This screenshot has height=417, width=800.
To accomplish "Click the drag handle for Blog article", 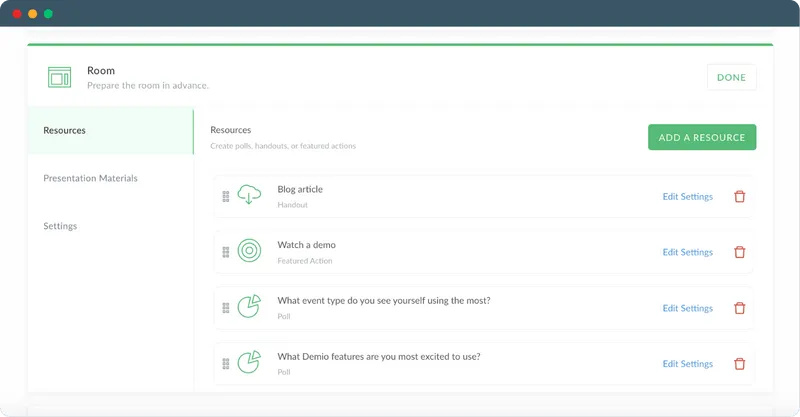I will pos(226,197).
